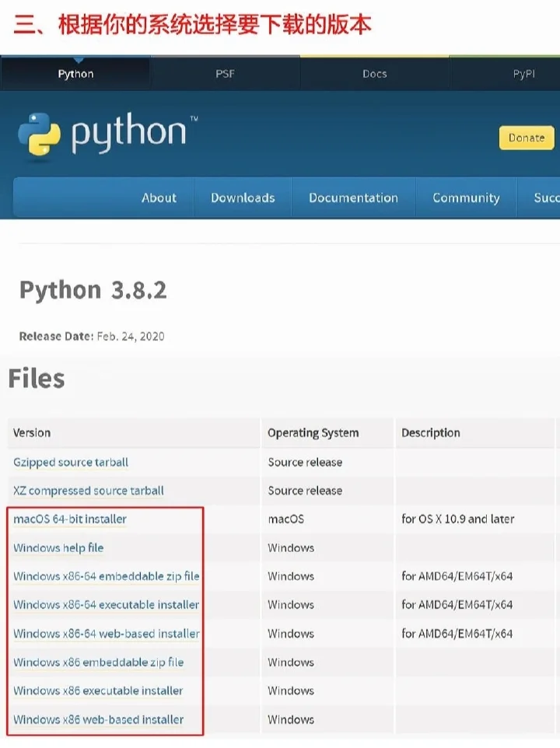Open the About menu

(x=159, y=197)
